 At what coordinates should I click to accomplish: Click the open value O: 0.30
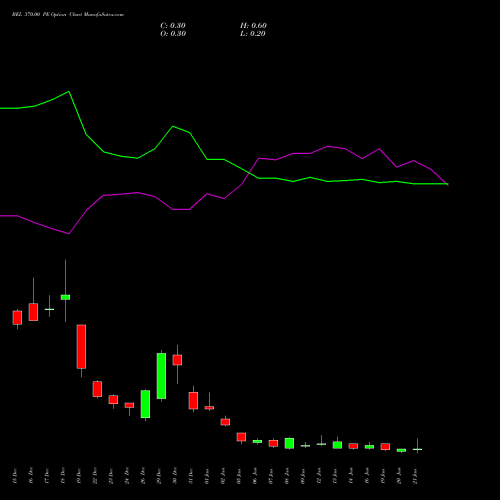(x=173, y=34)
